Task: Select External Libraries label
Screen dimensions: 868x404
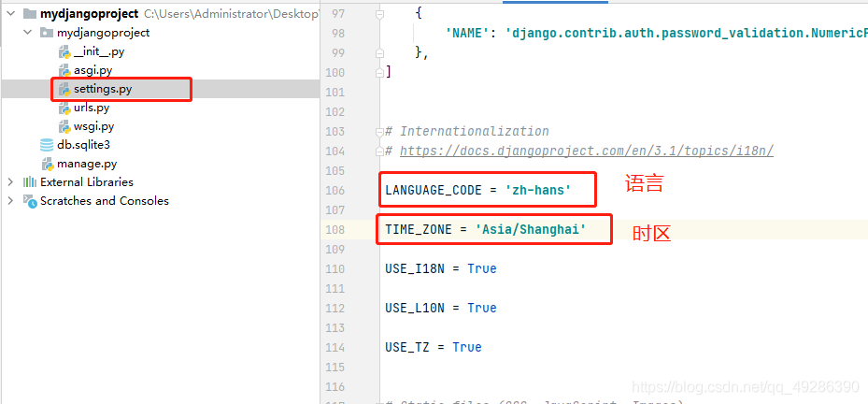Action: coord(87,182)
